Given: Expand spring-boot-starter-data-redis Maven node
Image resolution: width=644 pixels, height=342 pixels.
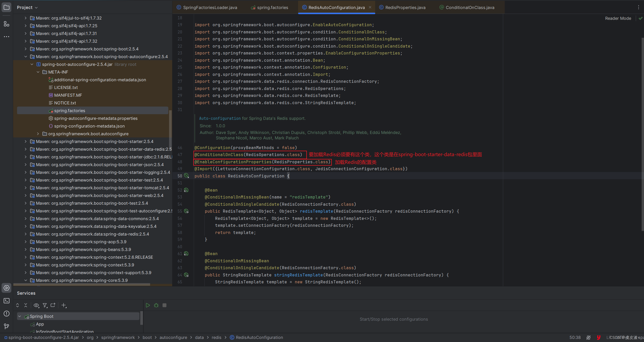Looking at the screenshot, I should tap(25, 149).
